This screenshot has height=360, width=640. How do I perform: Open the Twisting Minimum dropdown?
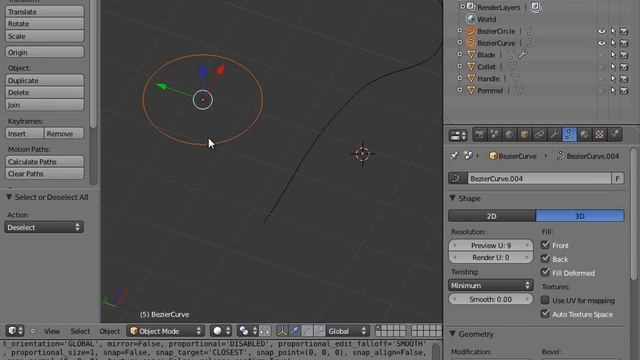491,285
